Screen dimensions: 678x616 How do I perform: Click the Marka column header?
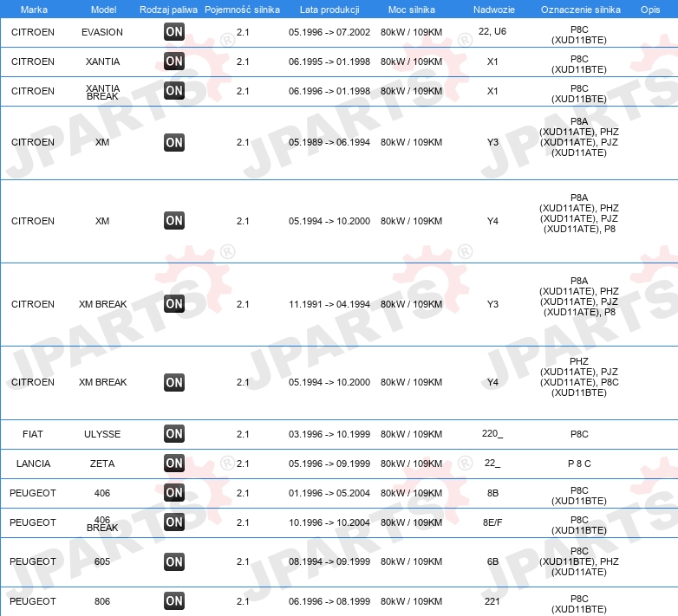(34, 10)
